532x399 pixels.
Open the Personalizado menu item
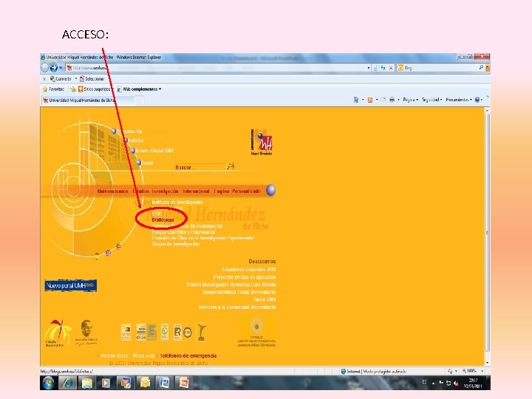pos(246,191)
